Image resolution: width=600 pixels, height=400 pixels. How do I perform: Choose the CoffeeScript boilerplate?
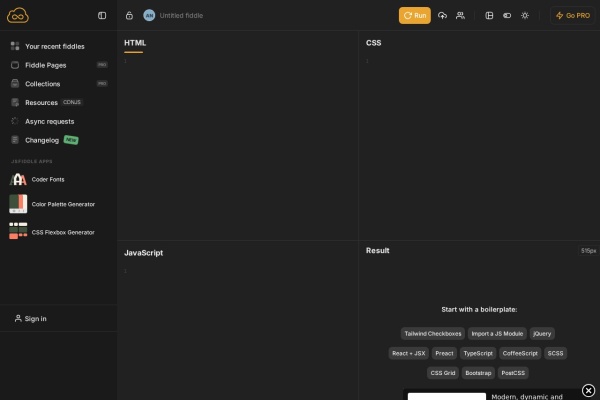[x=520, y=353]
